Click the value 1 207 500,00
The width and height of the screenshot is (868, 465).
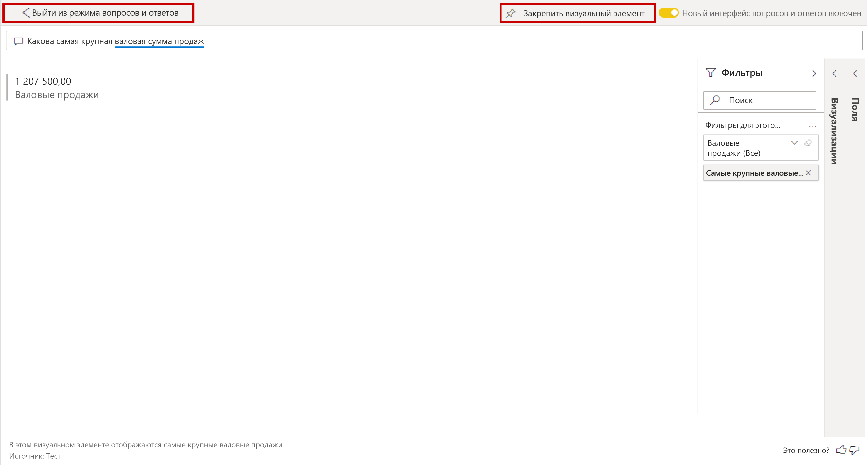click(43, 81)
